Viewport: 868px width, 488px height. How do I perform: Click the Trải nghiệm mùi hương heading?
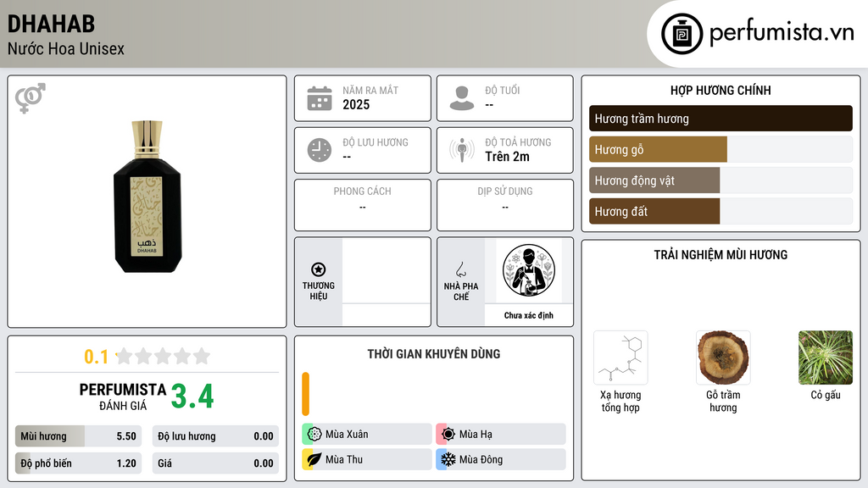click(x=721, y=255)
